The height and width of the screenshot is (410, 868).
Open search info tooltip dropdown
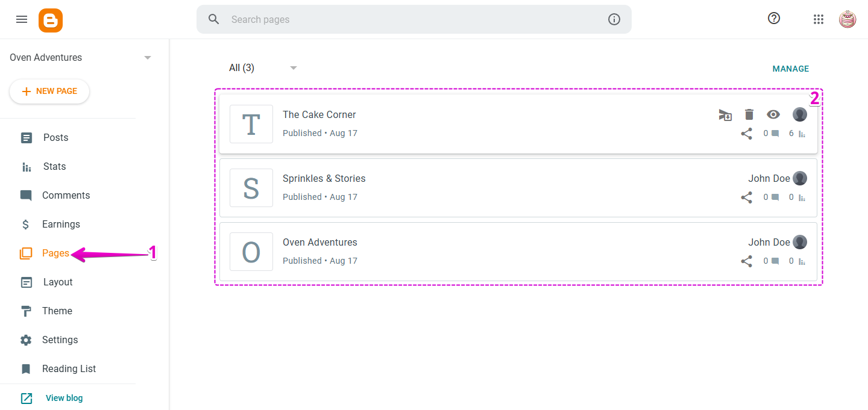click(614, 19)
